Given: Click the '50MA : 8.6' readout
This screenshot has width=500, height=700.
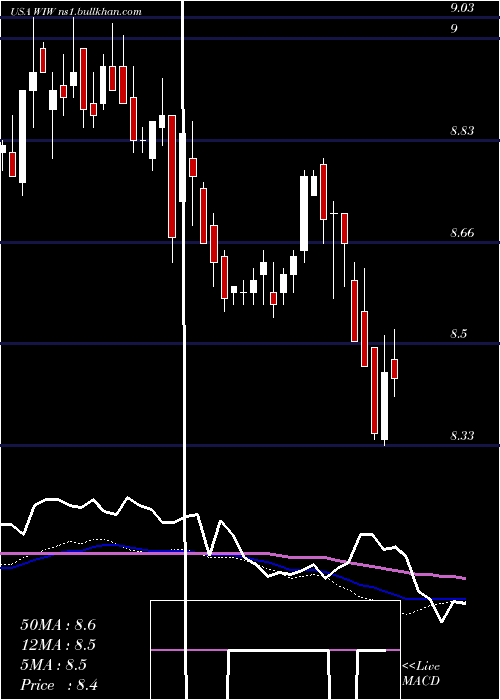Looking at the screenshot, I should [x=58, y=625].
